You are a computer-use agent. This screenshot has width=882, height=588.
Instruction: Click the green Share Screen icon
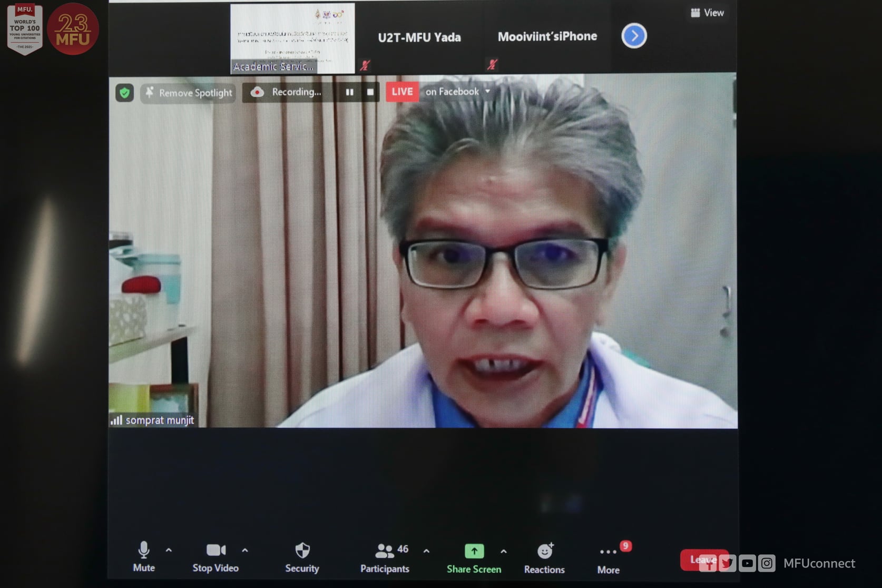coord(474,552)
